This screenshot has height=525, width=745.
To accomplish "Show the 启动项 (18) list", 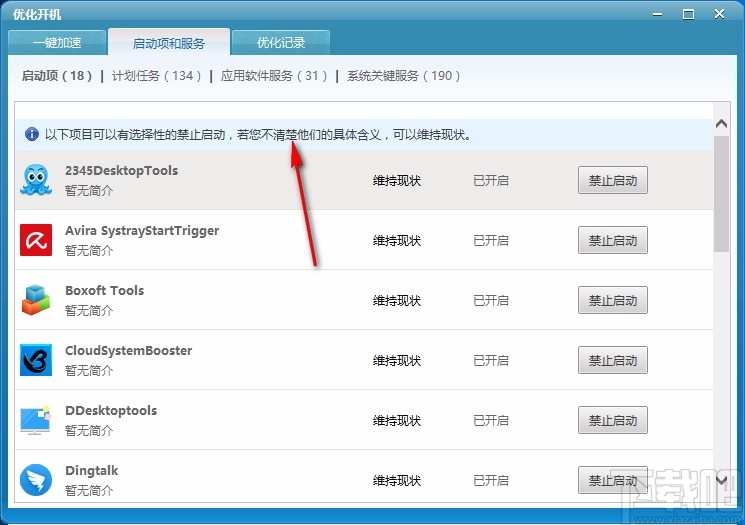I will point(57,76).
